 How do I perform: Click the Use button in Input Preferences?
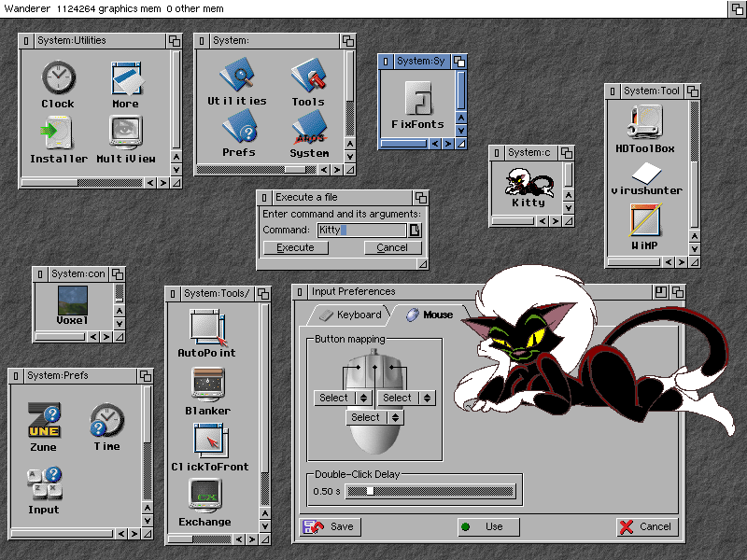(x=488, y=526)
